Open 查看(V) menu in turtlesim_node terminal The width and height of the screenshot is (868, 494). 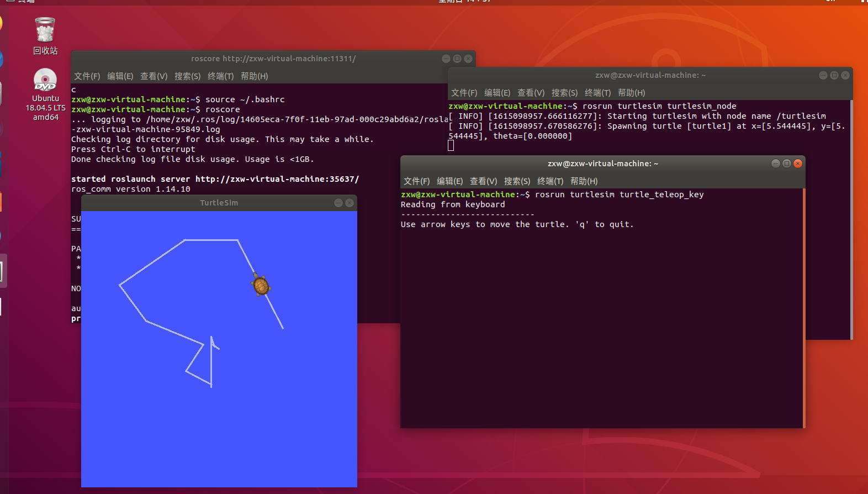531,93
